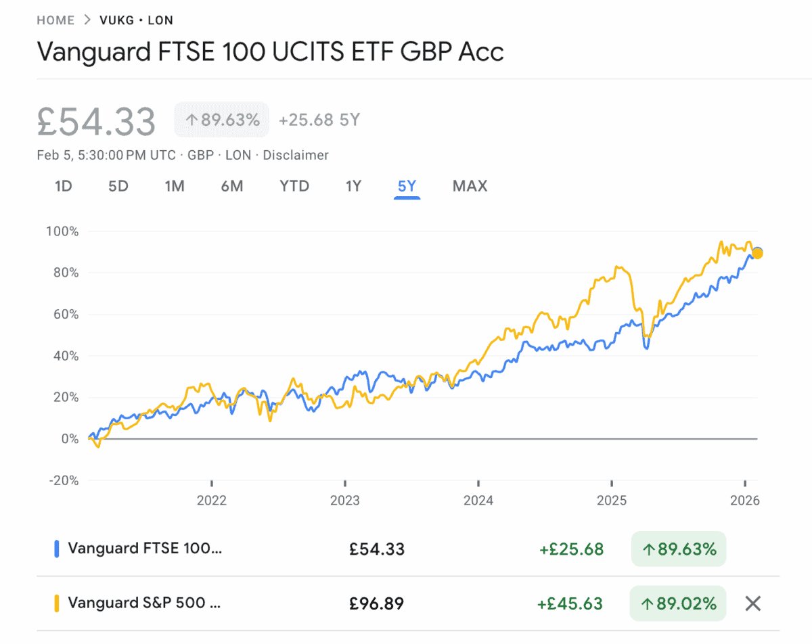Select the 1D time range tab
Screen dimensions: 812x644
(63, 186)
